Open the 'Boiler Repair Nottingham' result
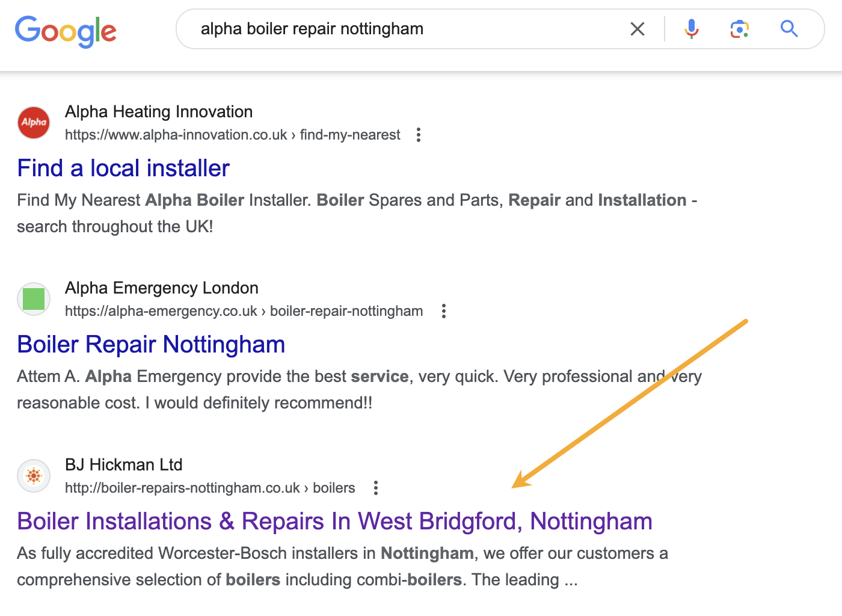The height and width of the screenshot is (616, 842). tap(151, 344)
